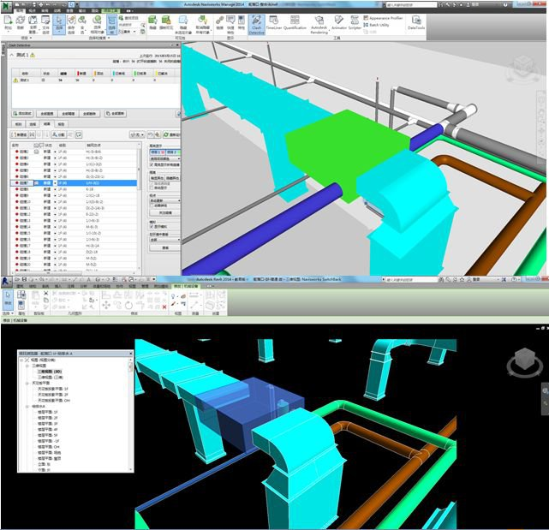
Task: Toggle the auto reveal checkbox under Isolation
Action: pos(152,188)
